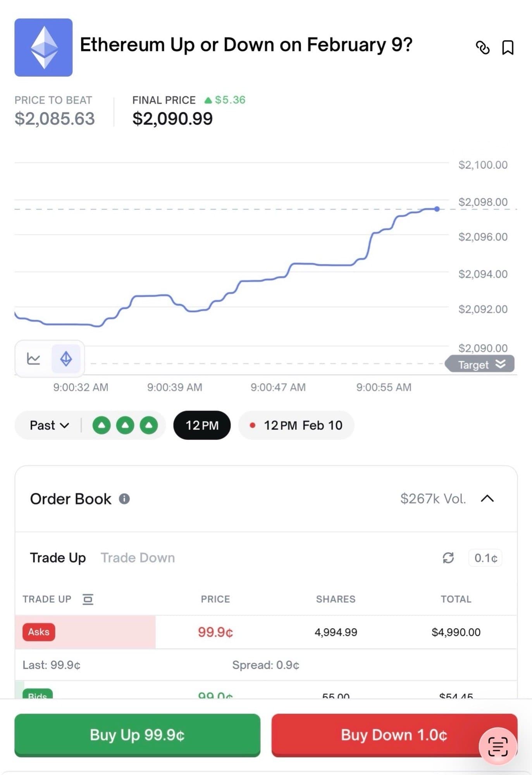Select the 12 PM market tab
This screenshot has width=532, height=775.
(x=202, y=425)
